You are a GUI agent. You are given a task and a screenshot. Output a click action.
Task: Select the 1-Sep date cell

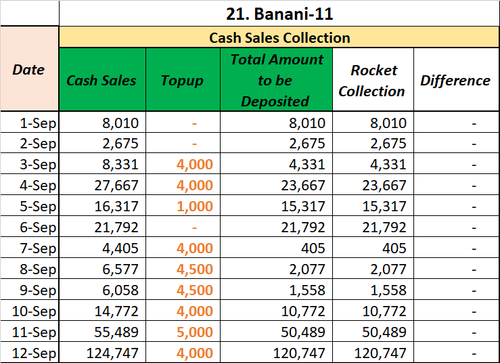click(29, 122)
